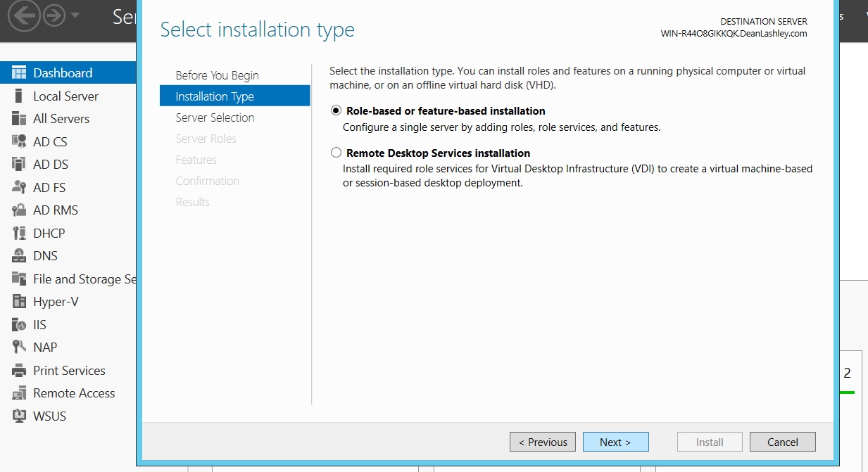Click the Hyper-V role icon

(19, 302)
